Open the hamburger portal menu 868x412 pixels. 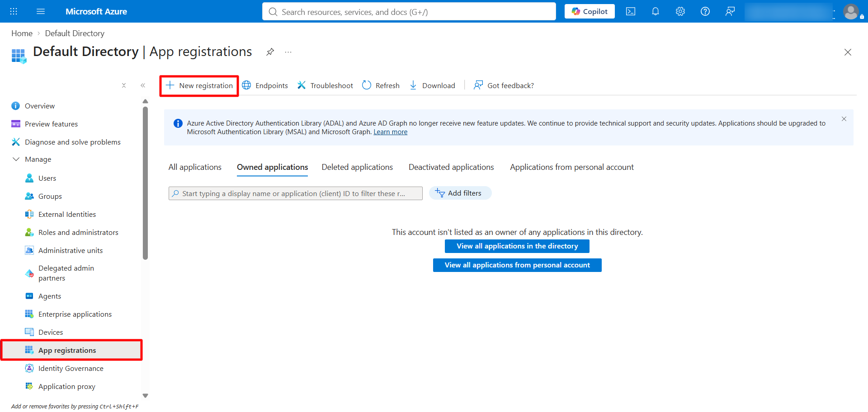pos(41,11)
